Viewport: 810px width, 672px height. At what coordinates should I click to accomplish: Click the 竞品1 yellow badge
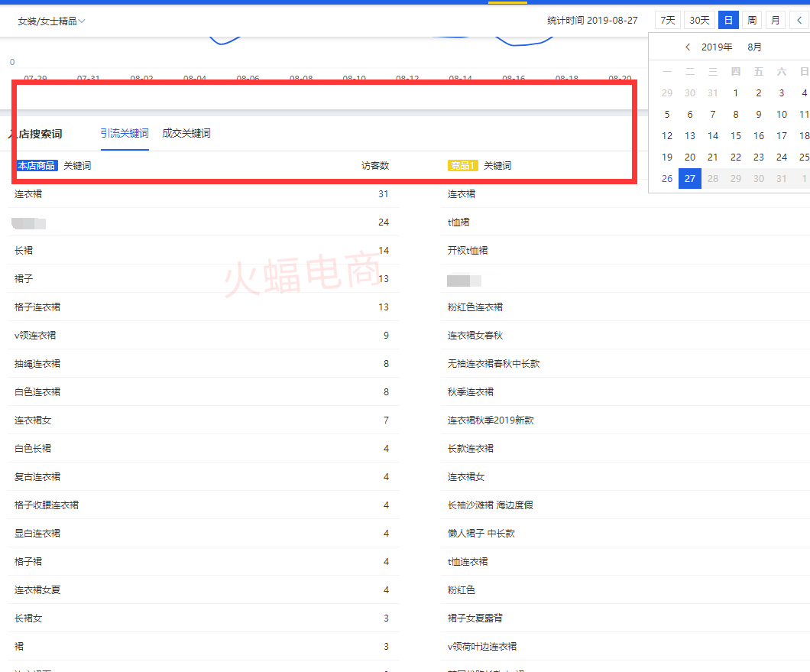tap(462, 166)
